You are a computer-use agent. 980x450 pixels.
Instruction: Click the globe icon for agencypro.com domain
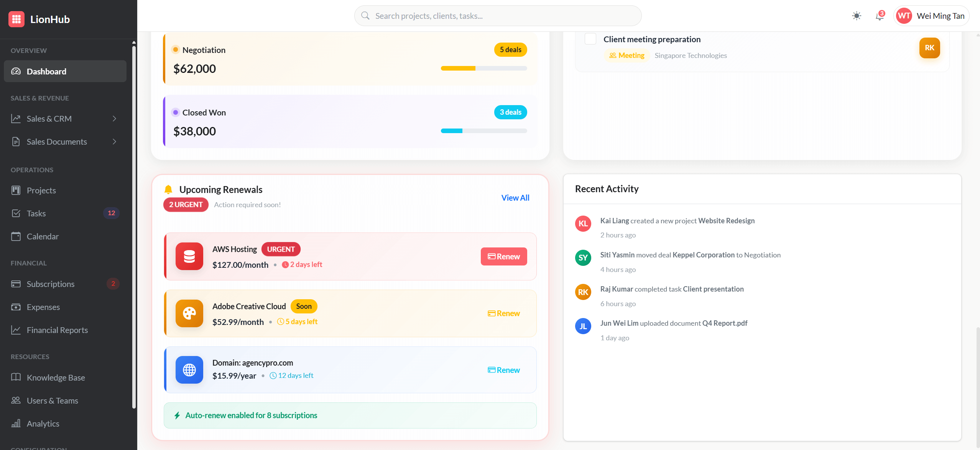pos(189,369)
